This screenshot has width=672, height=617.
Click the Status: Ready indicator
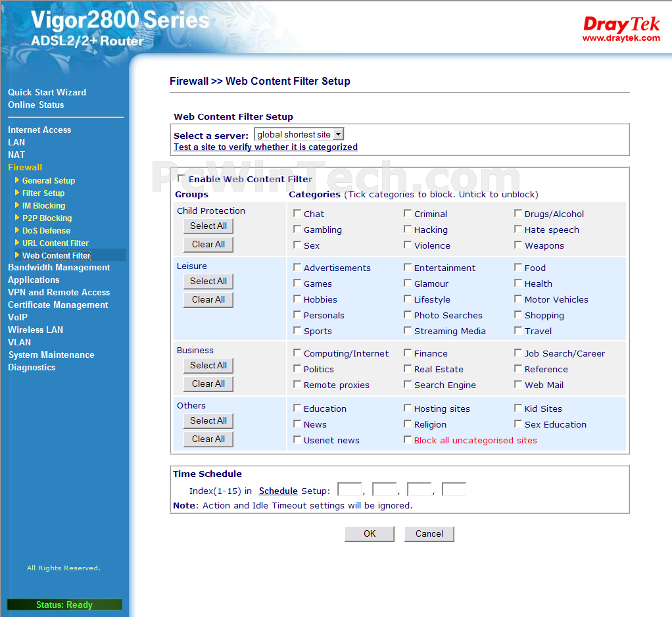(x=64, y=604)
